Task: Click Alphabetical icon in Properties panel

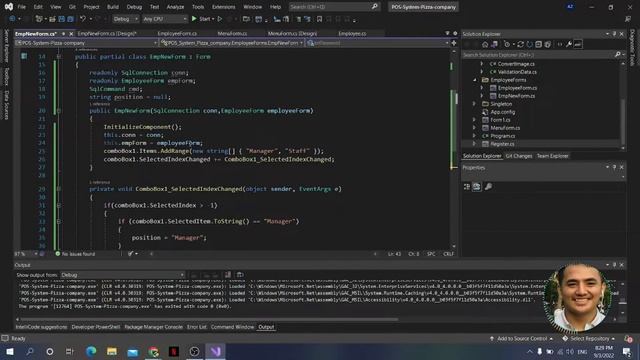Action: coord(476,187)
